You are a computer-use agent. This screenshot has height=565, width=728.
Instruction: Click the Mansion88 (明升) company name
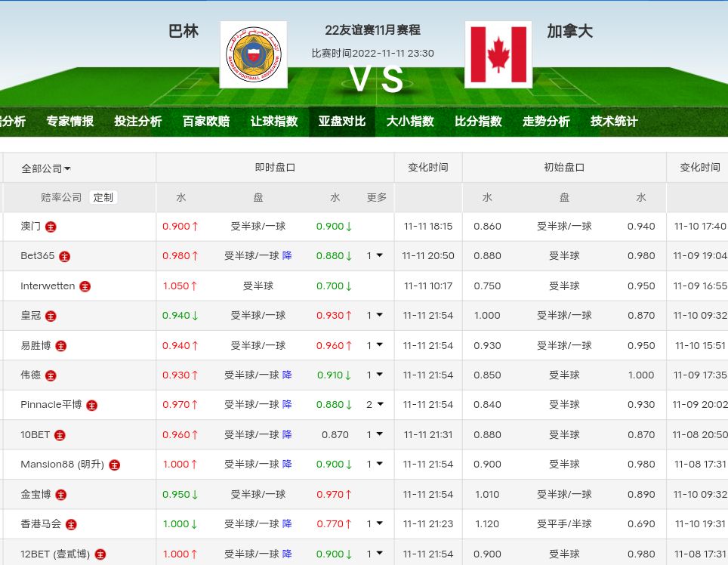point(62,465)
